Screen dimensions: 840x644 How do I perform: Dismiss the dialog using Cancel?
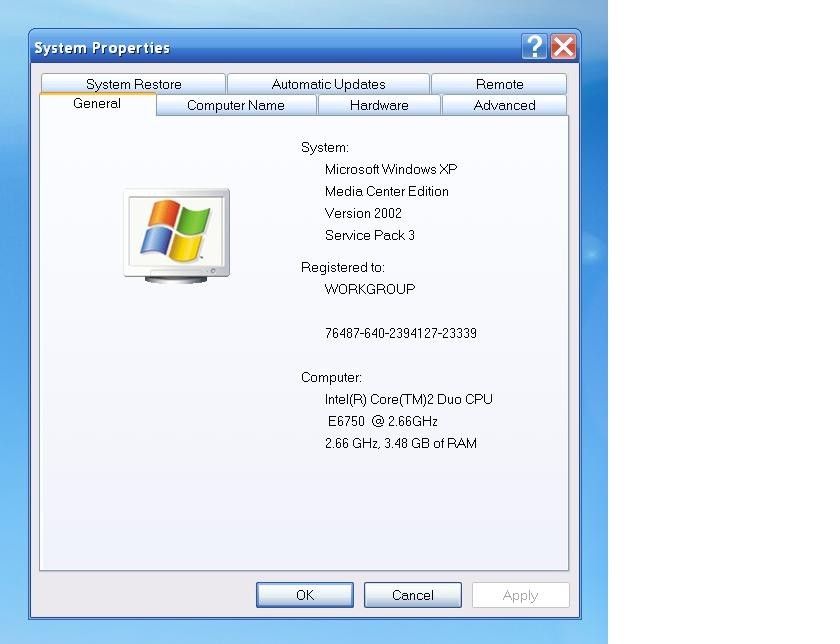[x=412, y=594]
